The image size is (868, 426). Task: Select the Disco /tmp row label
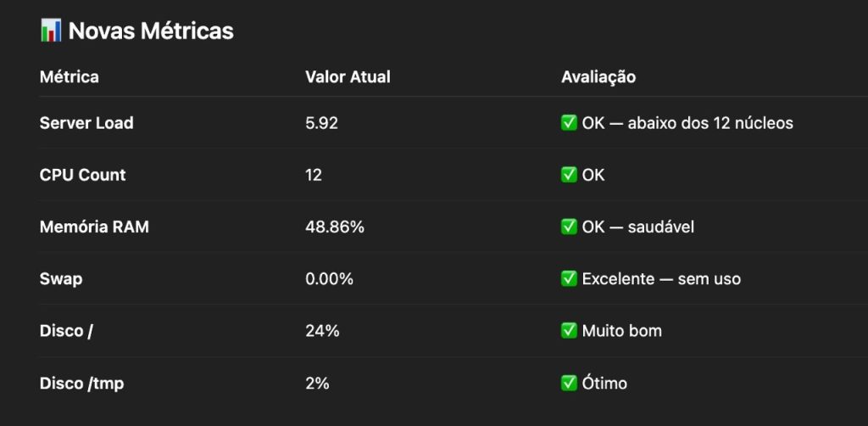coord(81,383)
